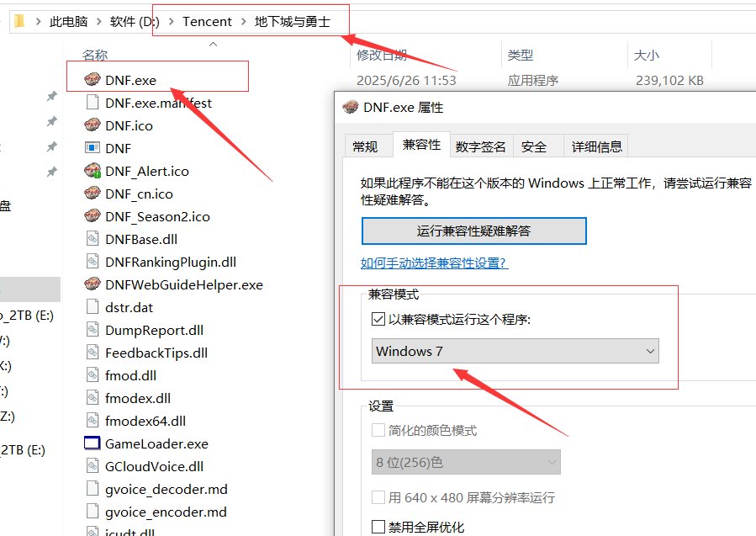
Task: Click the DNFWebGuideHelper.exe icon
Action: click(93, 284)
